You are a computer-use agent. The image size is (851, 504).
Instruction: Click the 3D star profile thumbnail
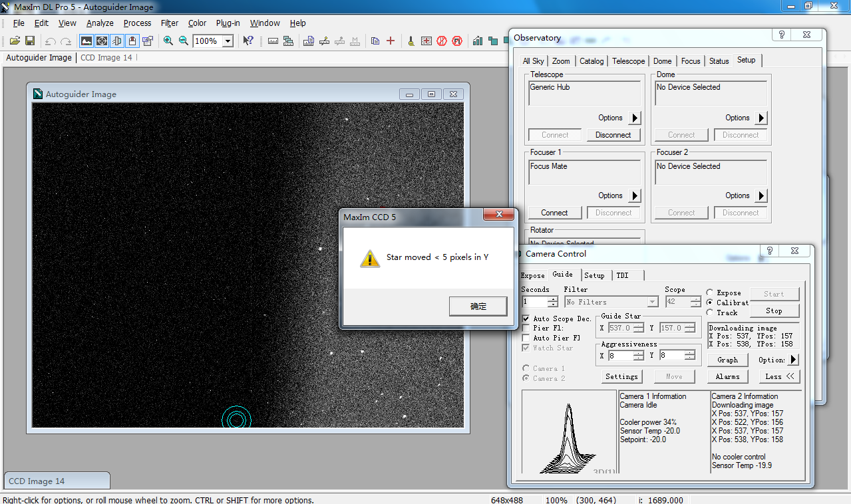tap(569, 432)
